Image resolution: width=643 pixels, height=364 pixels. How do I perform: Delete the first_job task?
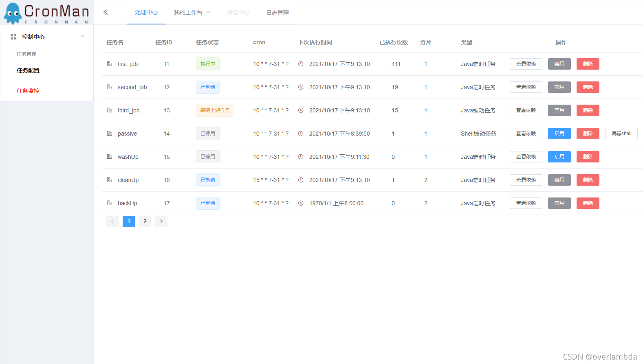[x=588, y=64]
